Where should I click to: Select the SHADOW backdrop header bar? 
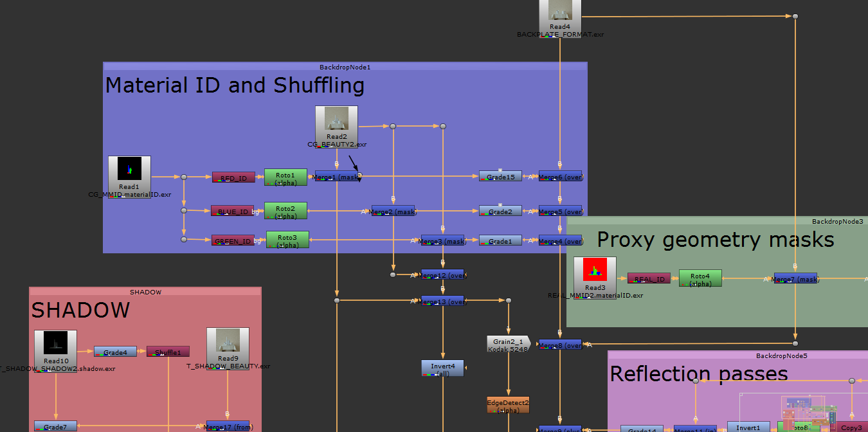[145, 292]
